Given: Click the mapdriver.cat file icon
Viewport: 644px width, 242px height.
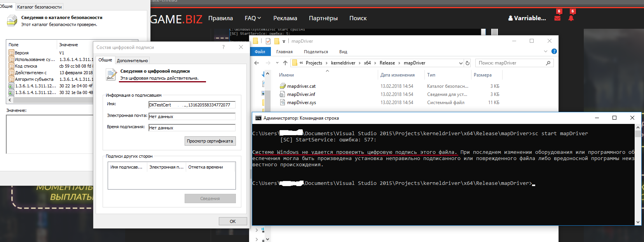Looking at the screenshot, I should click(283, 86).
